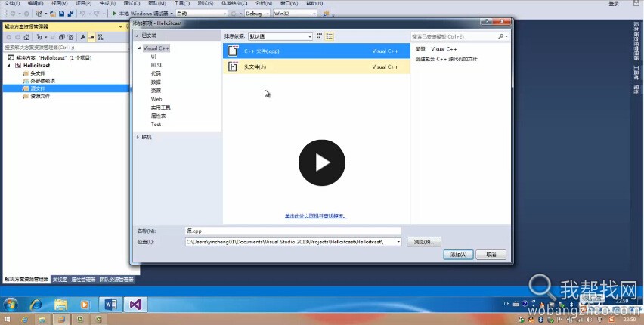
Task: Open Word from the taskbar
Action: click(x=110, y=305)
